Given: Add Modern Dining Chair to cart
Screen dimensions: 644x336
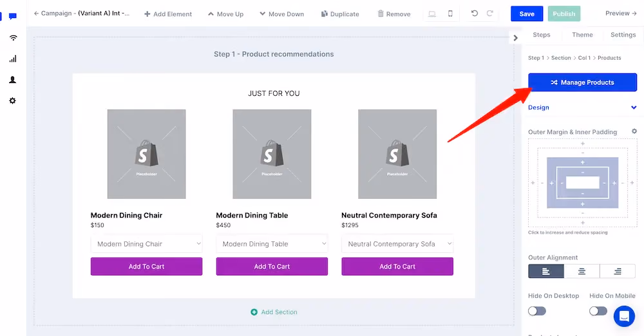Looking at the screenshot, I should tap(147, 266).
